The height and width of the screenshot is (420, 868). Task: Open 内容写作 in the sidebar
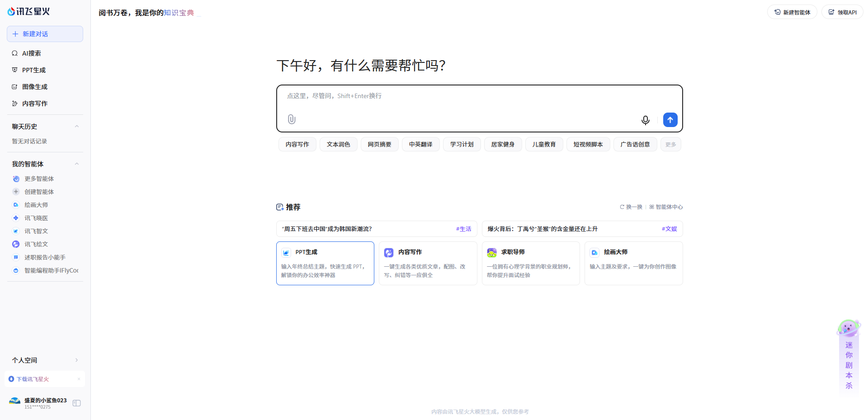[34, 104]
